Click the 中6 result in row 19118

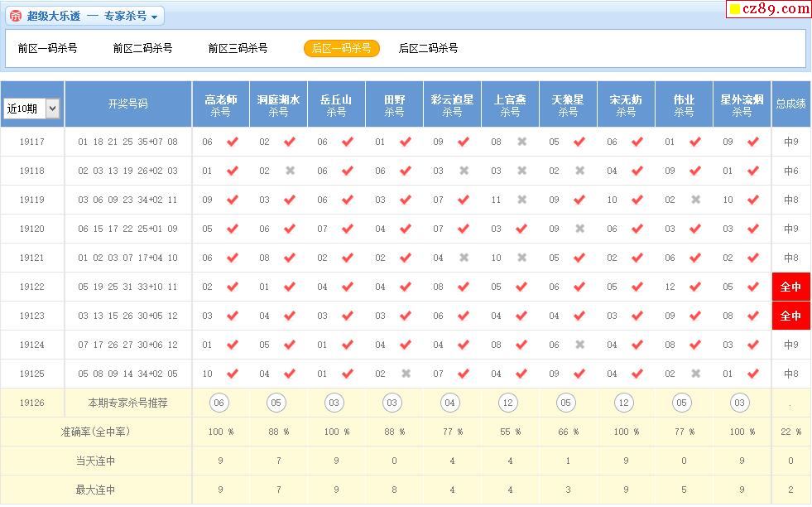(x=790, y=171)
